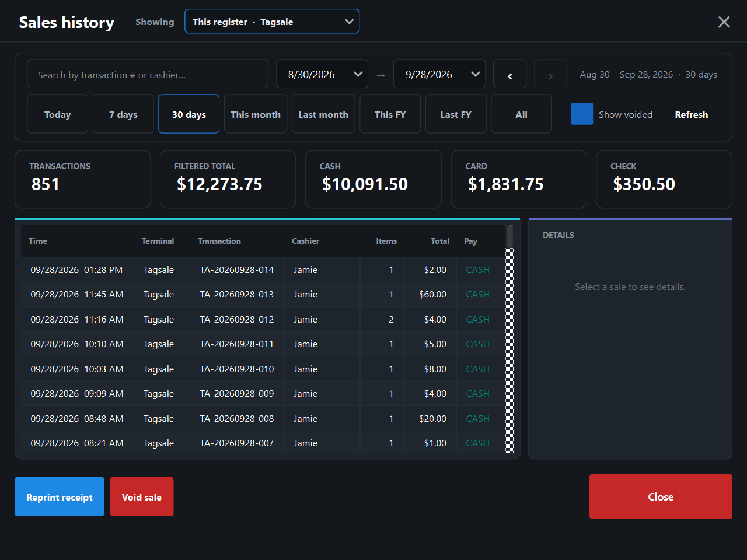The image size is (747, 560).
Task: Select transaction TA-20260928-010
Action: point(263,369)
